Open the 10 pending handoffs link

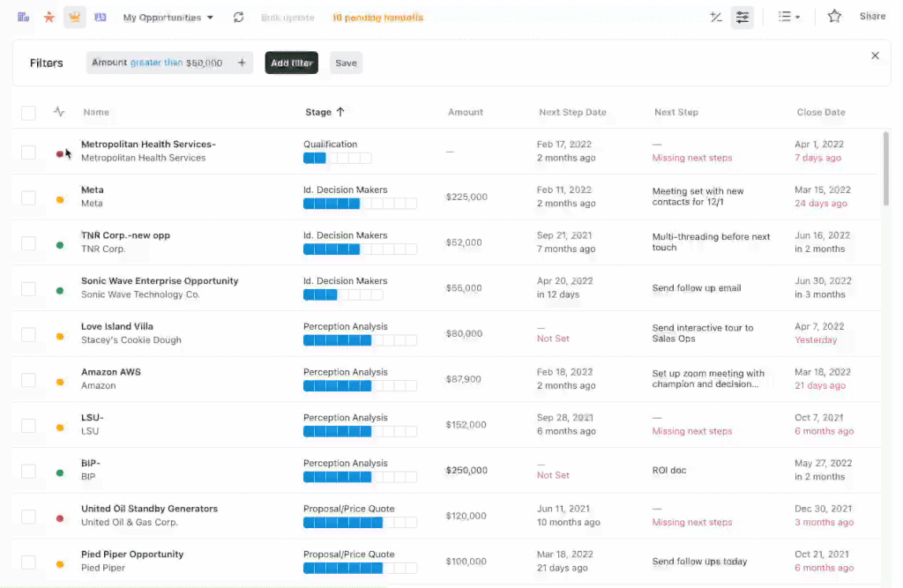click(377, 18)
